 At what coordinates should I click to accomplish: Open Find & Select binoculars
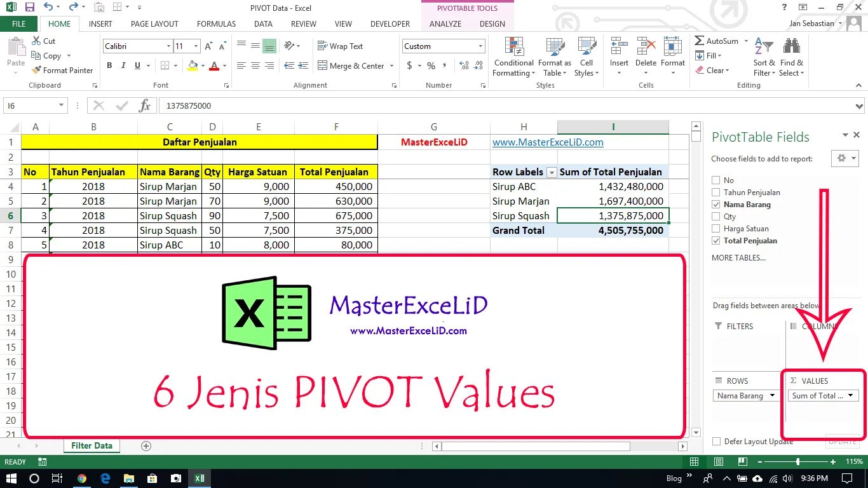(792, 57)
